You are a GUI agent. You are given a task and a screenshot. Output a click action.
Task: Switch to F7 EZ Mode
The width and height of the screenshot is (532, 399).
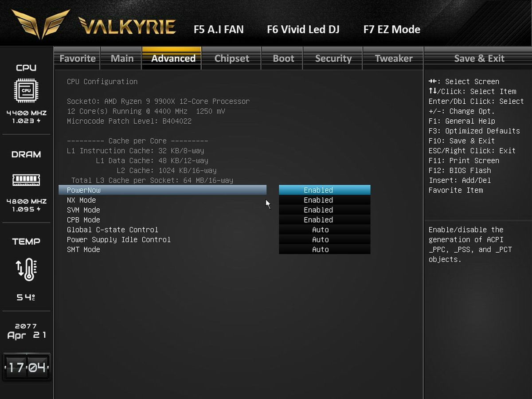pos(392,30)
